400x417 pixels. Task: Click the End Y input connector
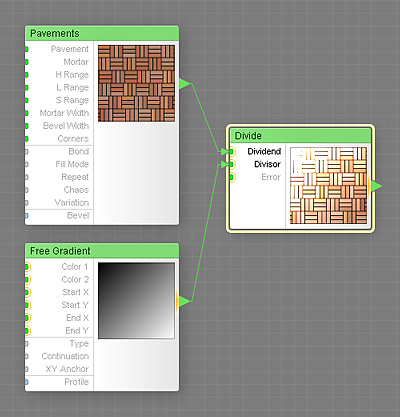point(27,331)
